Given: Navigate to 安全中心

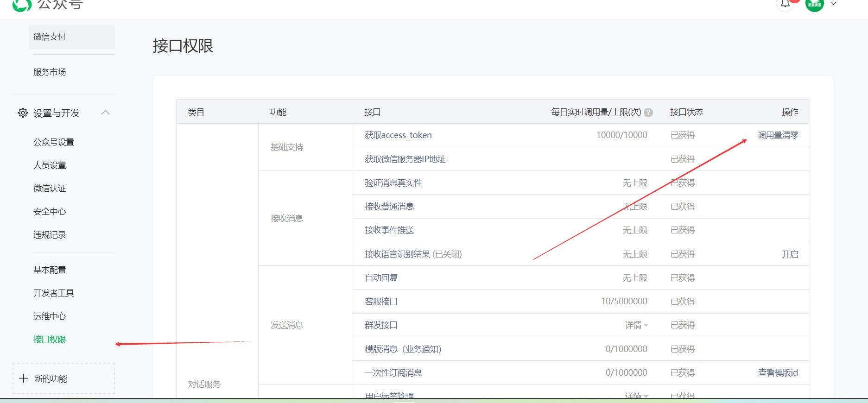Looking at the screenshot, I should [50, 212].
